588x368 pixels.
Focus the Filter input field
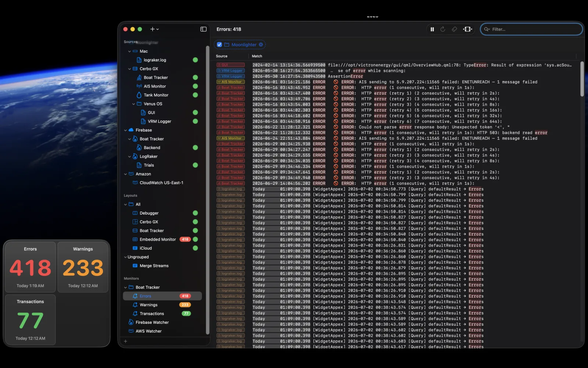(531, 29)
